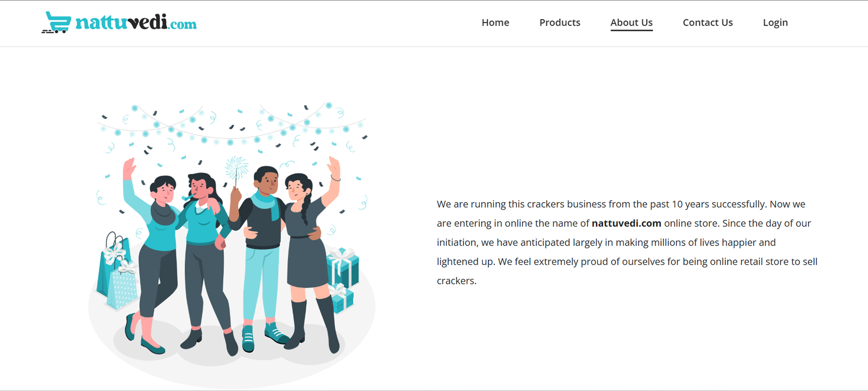Viewport: 868px width, 391px height.
Task: Open the Products menu item
Action: point(560,23)
